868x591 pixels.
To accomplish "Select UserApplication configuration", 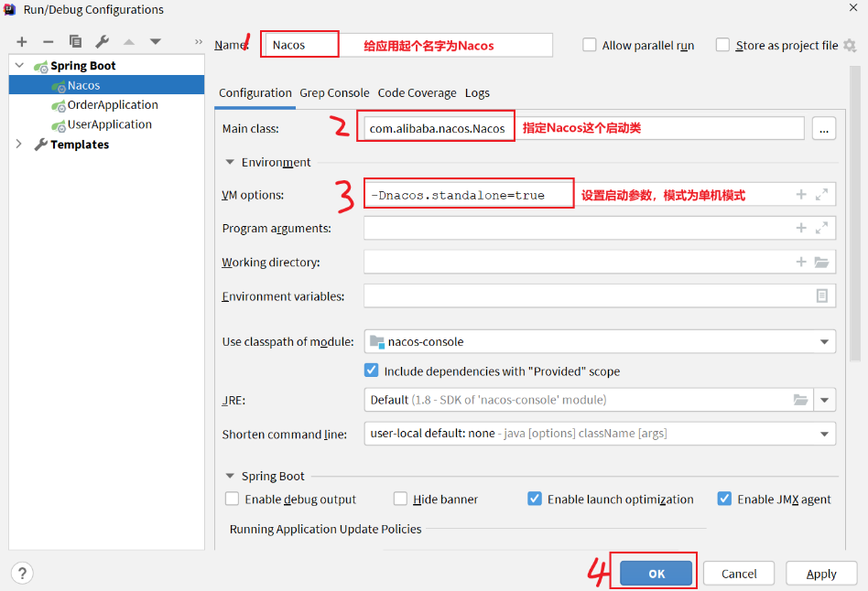I will pos(110,124).
